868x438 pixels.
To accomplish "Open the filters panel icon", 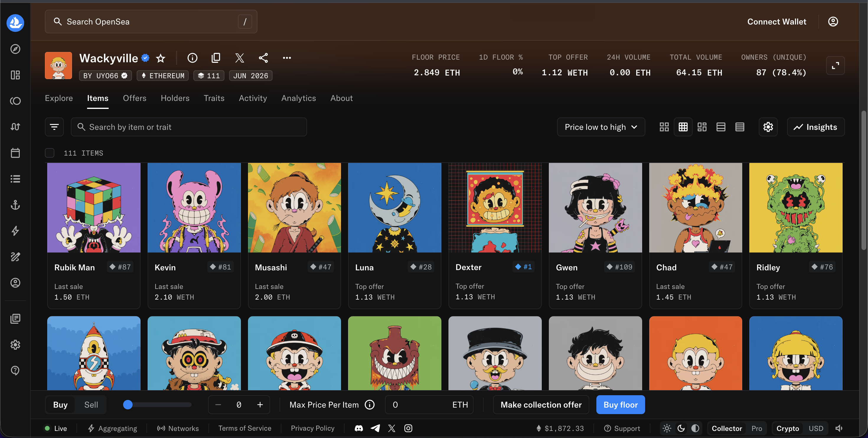I will coord(54,127).
